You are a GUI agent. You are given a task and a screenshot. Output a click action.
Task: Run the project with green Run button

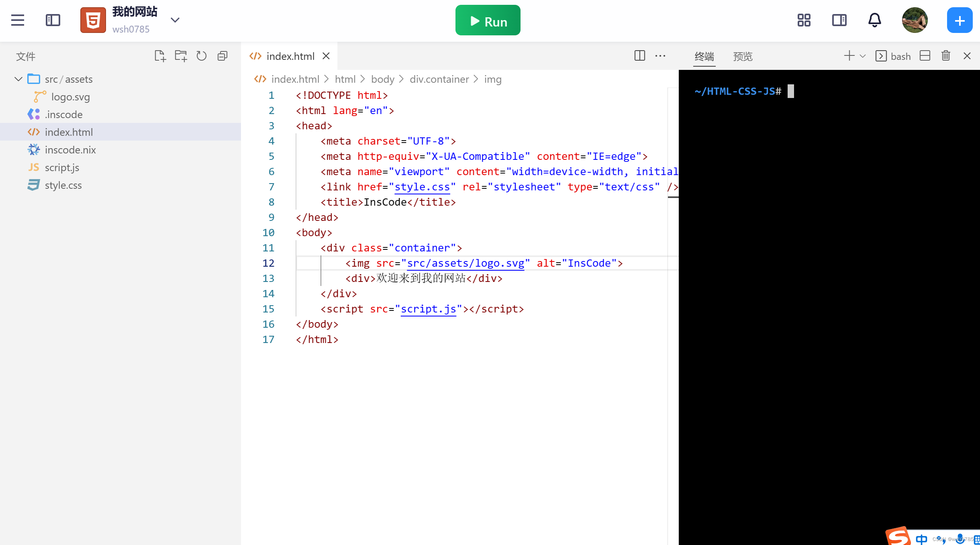point(488,20)
